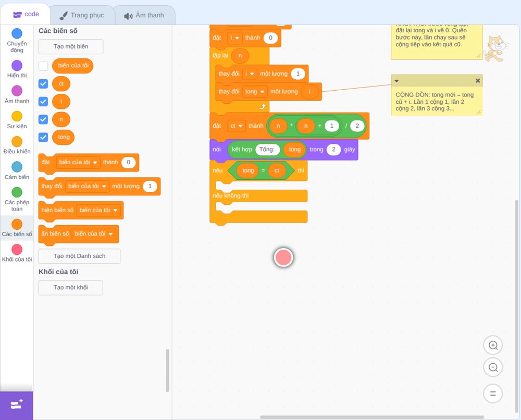The width and height of the screenshot is (521, 420).
Task: Open the Chuyển động category circle
Action: pyautogui.click(x=17, y=33)
